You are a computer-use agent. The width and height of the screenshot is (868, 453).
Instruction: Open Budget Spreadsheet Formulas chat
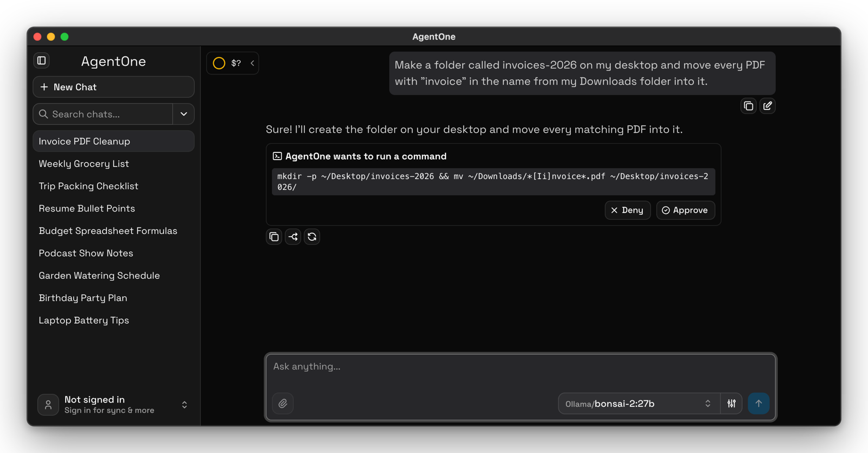(113, 231)
